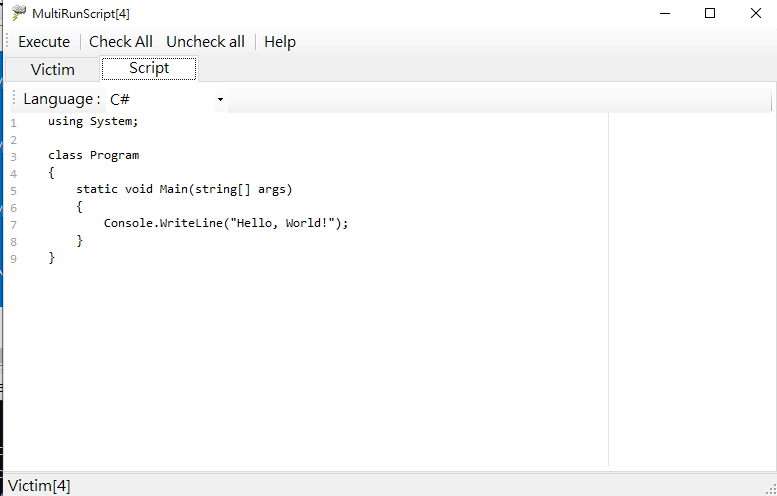
Task: Place cursor on the 'using System;' line
Action: 93,121
